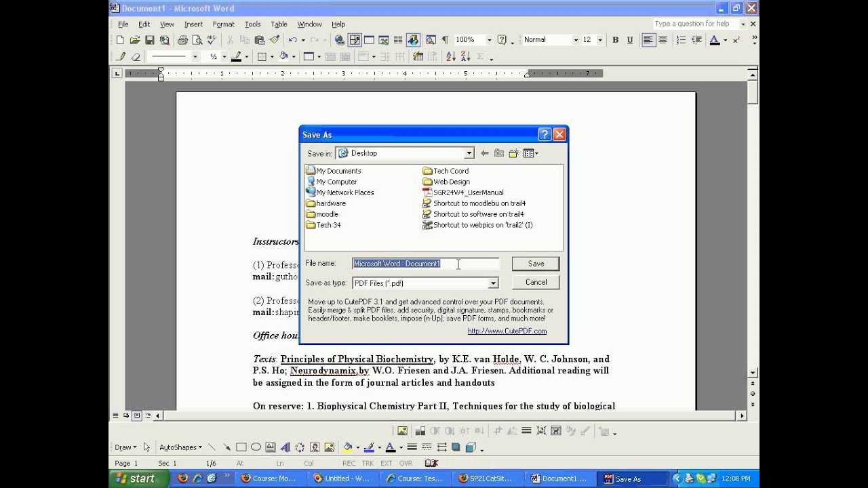The image size is (868, 488).
Task: Click the Insert Hyperlink globe icon
Action: 340,40
